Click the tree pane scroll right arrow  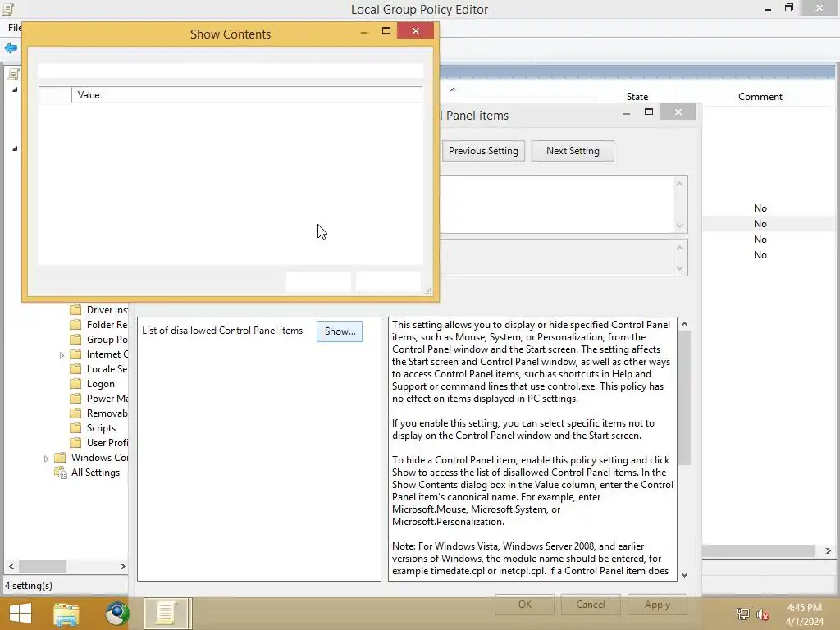coord(122,566)
